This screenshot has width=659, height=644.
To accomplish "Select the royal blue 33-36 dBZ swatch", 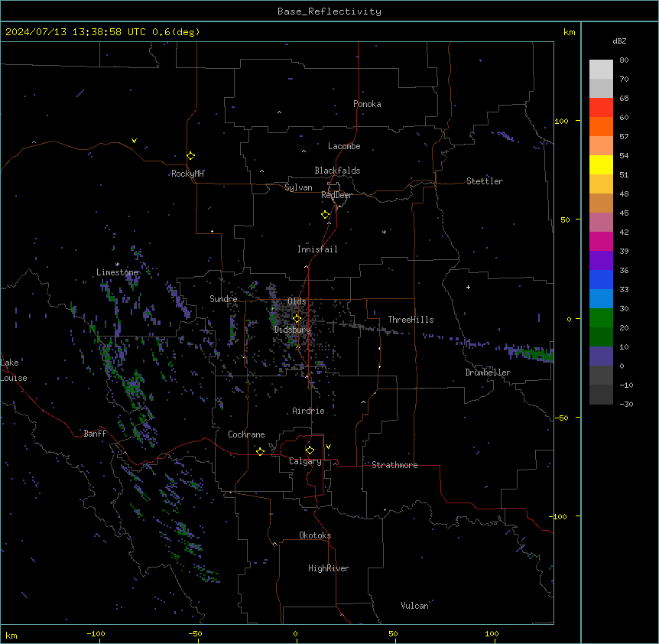I will point(601,279).
